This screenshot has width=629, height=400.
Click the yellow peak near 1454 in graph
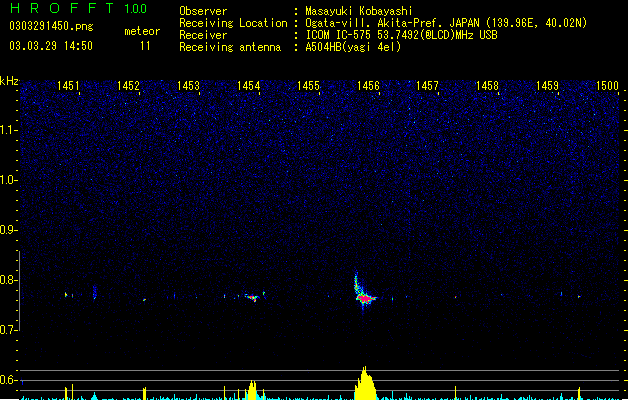pyautogui.click(x=252, y=390)
